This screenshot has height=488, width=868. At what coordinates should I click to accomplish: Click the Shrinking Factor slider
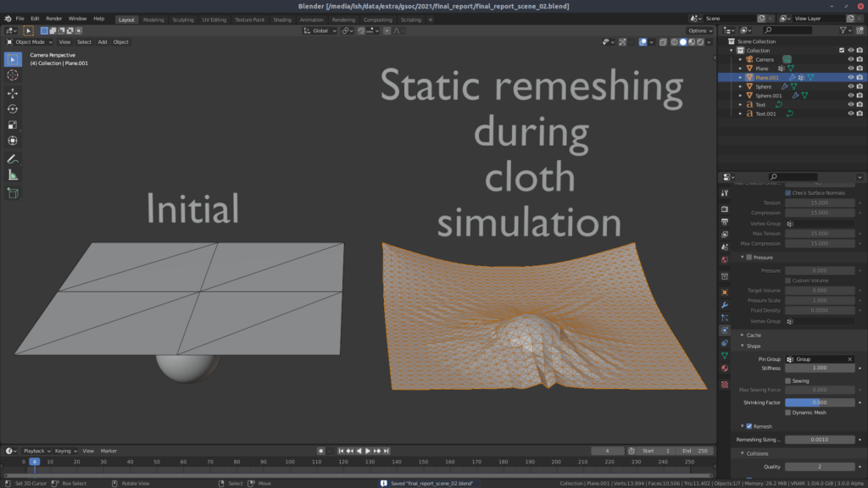(x=819, y=402)
